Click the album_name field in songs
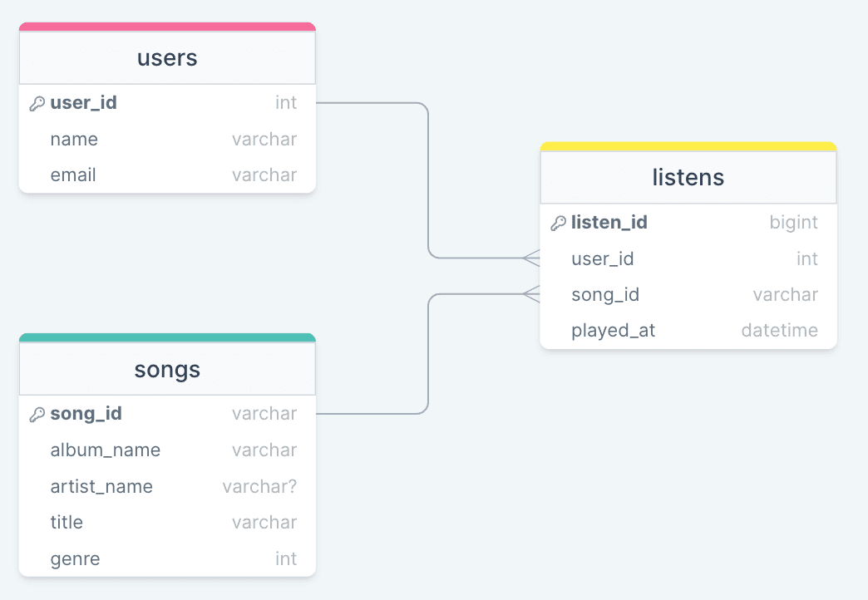The width and height of the screenshot is (868, 600). 105,450
